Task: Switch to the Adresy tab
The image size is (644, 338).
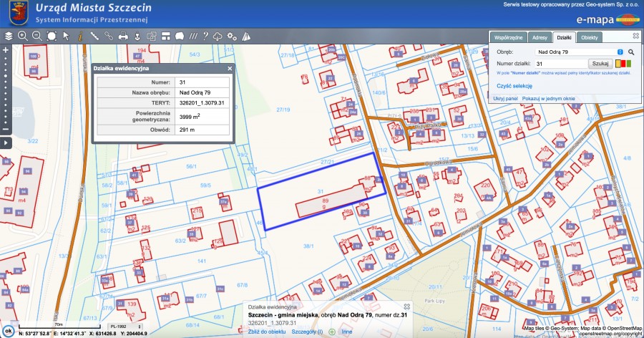Action: pos(540,37)
